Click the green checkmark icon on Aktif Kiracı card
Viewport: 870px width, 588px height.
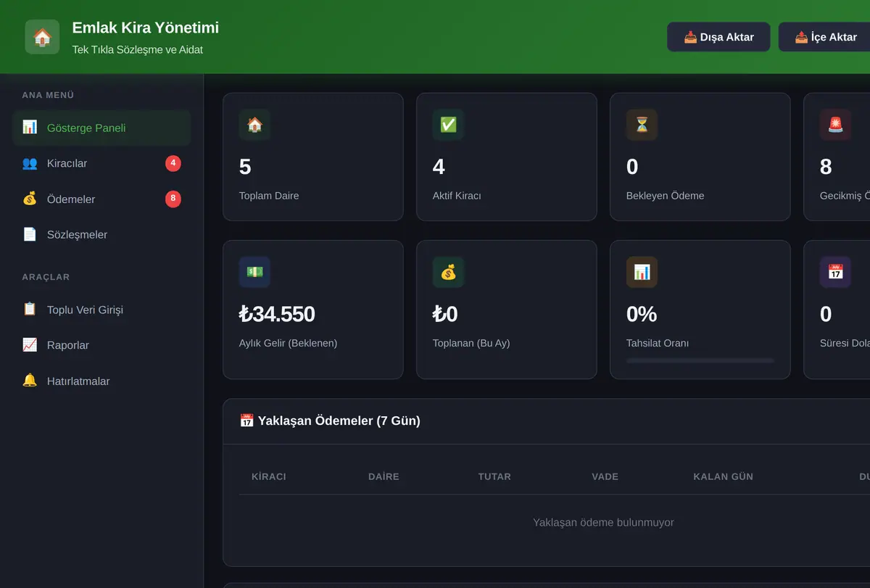pos(448,125)
